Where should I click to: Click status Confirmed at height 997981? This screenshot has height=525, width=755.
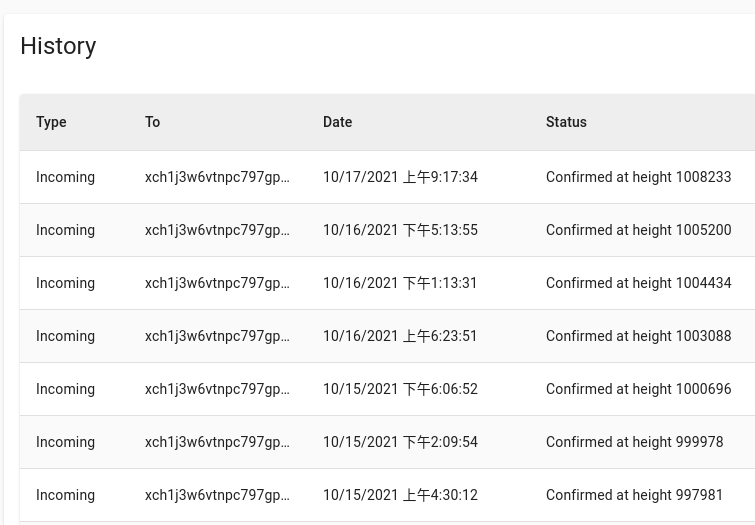(x=634, y=495)
